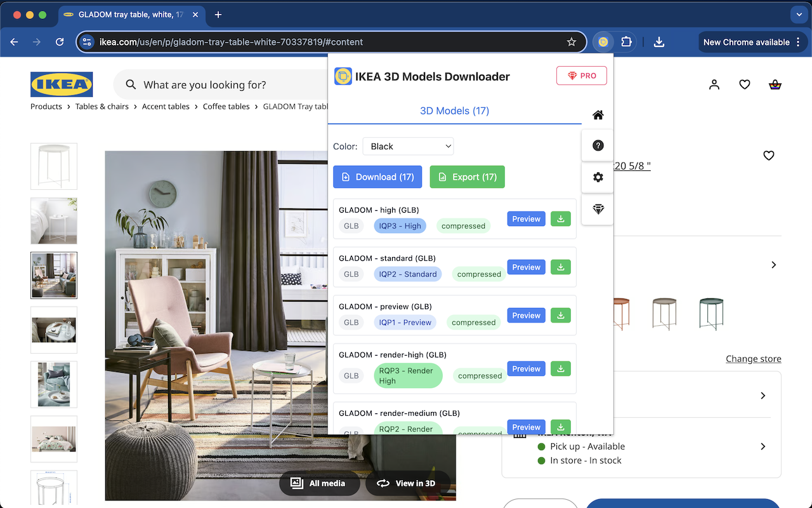Download the GLADOM high GLB model
Screen dimensions: 812x508
[x=560, y=218]
